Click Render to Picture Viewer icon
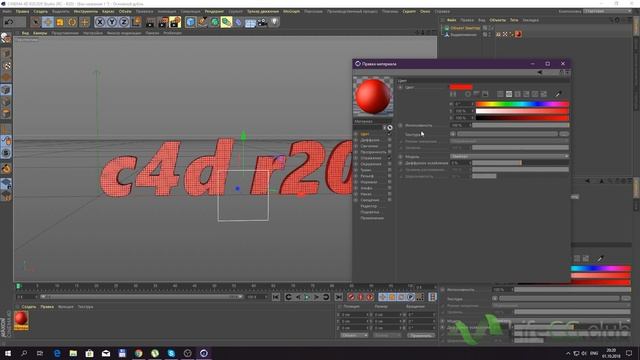The image size is (640, 360). [x=163, y=22]
